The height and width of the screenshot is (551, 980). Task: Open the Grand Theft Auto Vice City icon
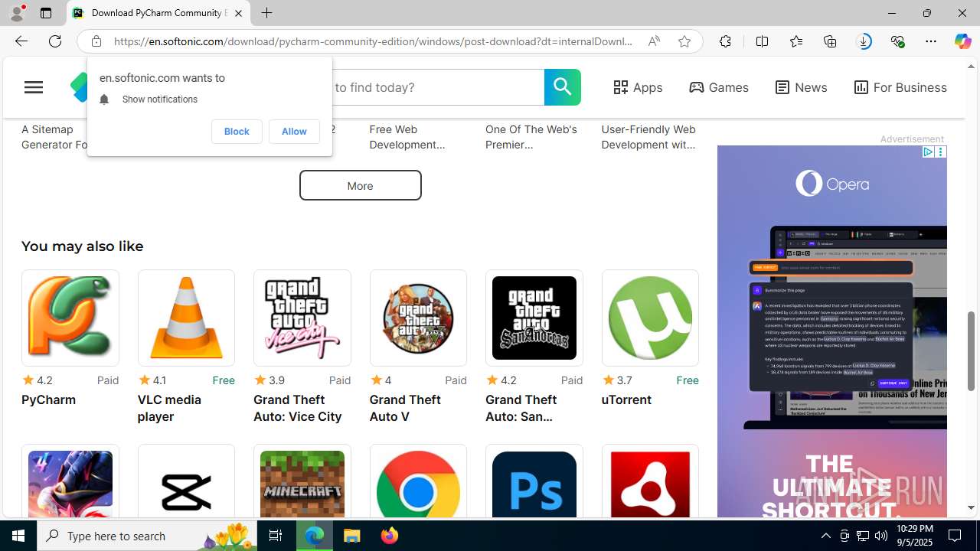pyautogui.click(x=302, y=318)
